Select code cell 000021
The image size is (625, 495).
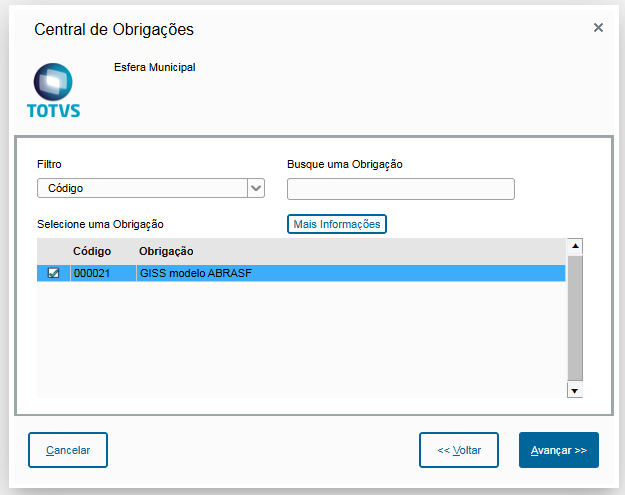(x=103, y=273)
